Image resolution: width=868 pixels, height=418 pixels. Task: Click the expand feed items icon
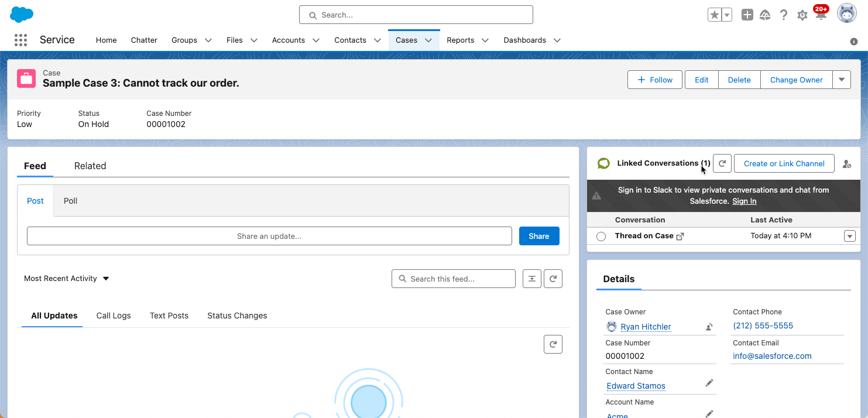532,279
